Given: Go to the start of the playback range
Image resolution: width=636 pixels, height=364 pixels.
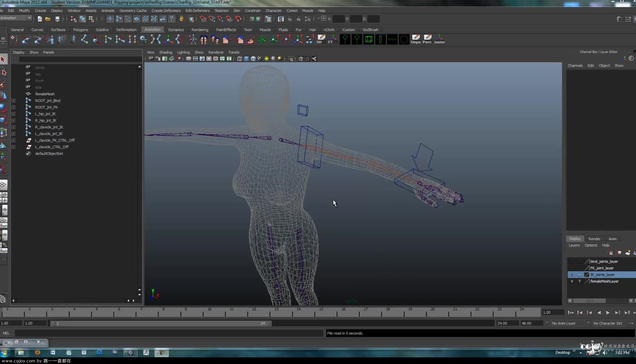Looking at the screenshot, I should [x=571, y=313].
